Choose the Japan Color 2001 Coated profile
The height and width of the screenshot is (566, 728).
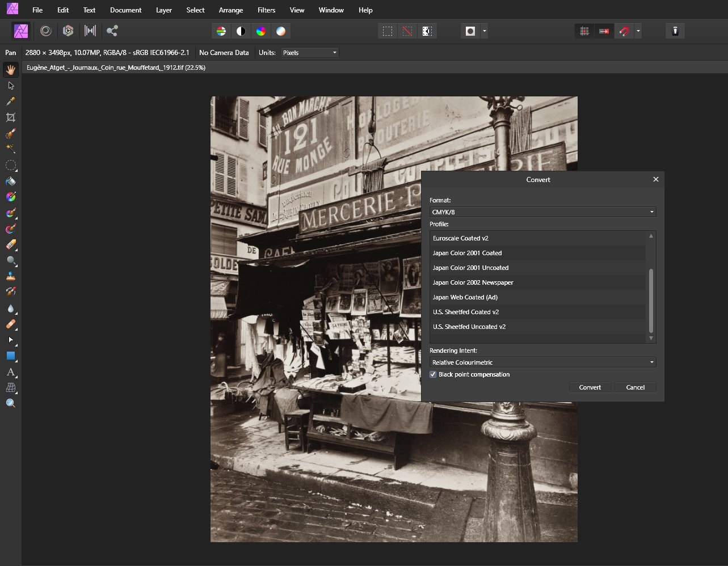pyautogui.click(x=538, y=253)
